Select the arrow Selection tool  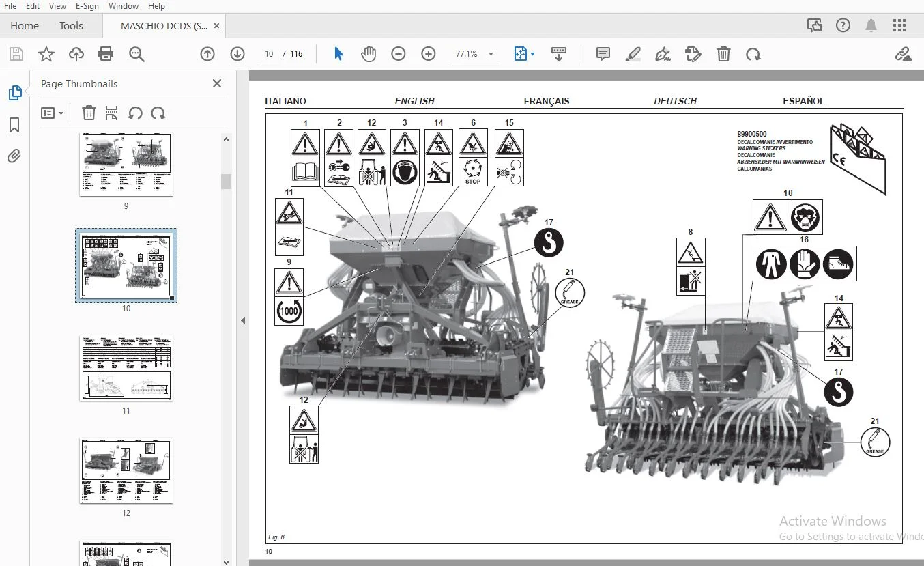[x=338, y=54]
